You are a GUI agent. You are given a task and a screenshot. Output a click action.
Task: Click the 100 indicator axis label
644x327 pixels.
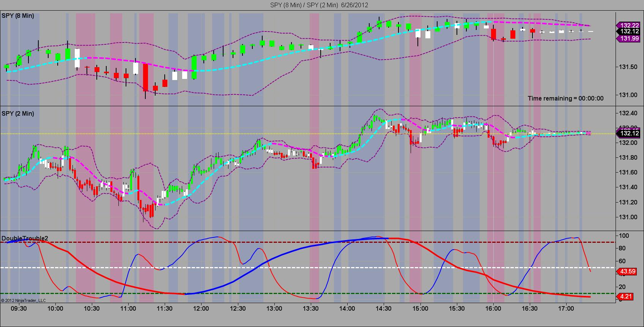pyautogui.click(x=624, y=236)
